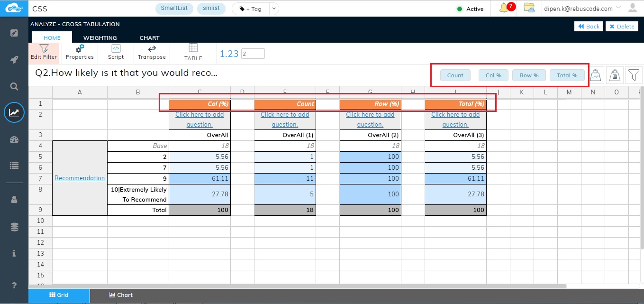Open the cloud folder icon
This screenshot has height=304, width=644.
click(x=529, y=8)
